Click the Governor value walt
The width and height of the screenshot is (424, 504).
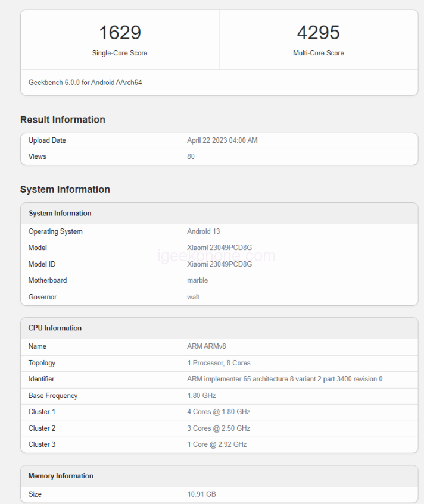193,296
